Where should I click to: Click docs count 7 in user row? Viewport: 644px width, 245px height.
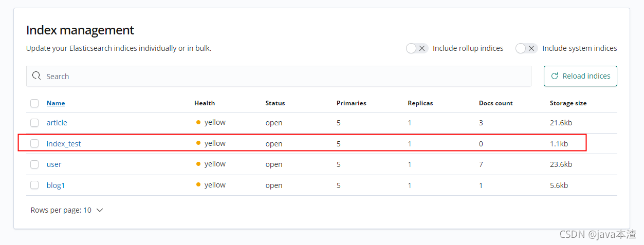tap(481, 164)
